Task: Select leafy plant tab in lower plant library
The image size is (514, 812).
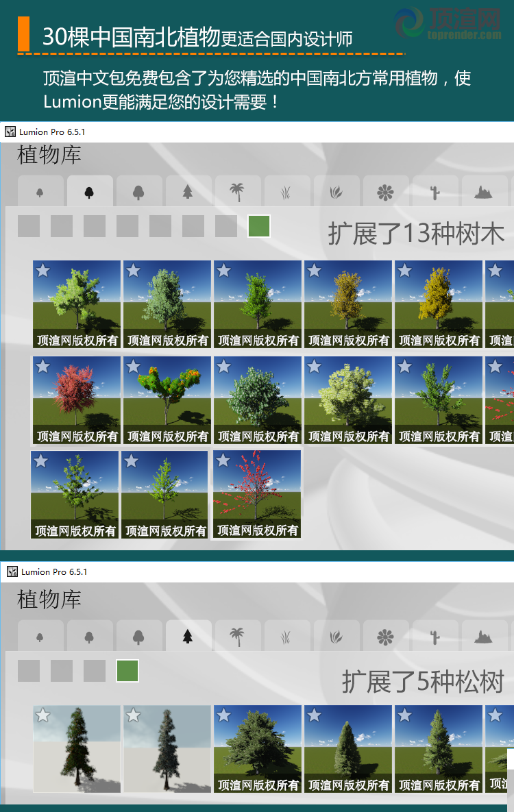Action: pyautogui.click(x=336, y=636)
